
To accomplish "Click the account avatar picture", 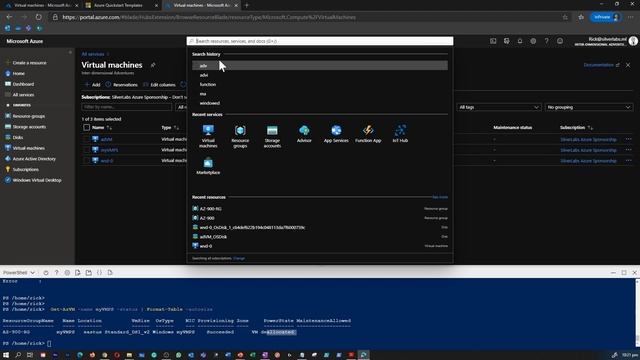I will point(633,41).
